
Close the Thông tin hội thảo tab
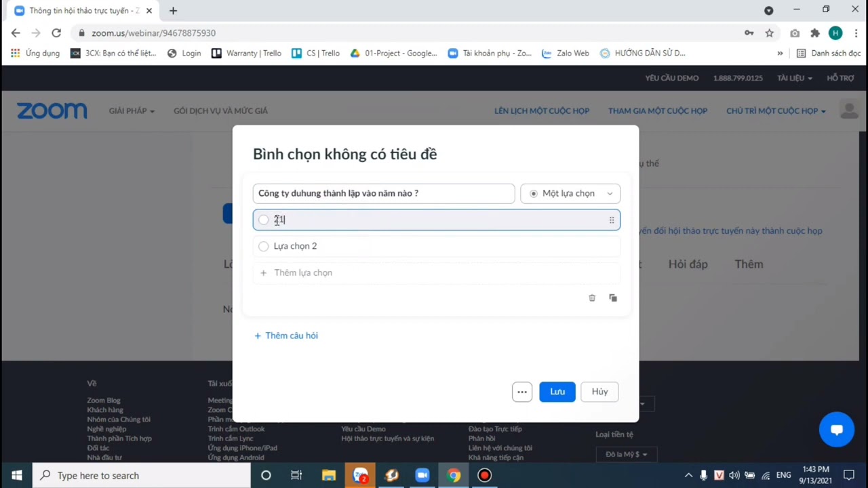click(149, 11)
